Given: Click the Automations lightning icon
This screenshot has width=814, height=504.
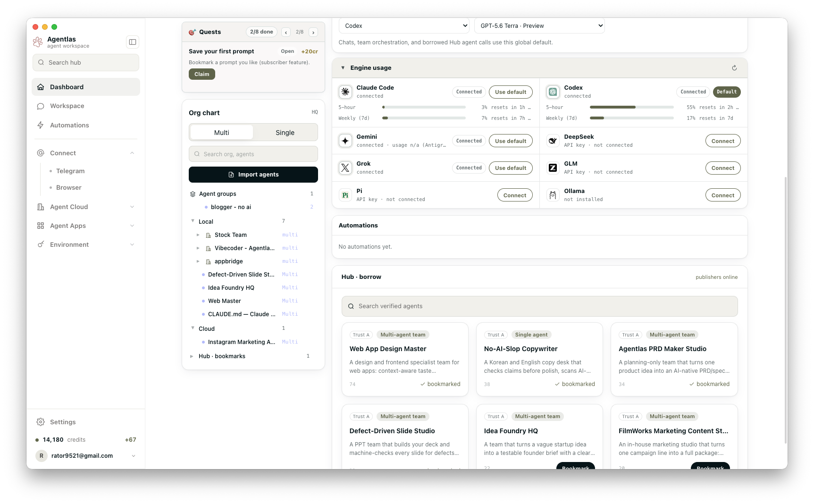Looking at the screenshot, I should coord(41,125).
